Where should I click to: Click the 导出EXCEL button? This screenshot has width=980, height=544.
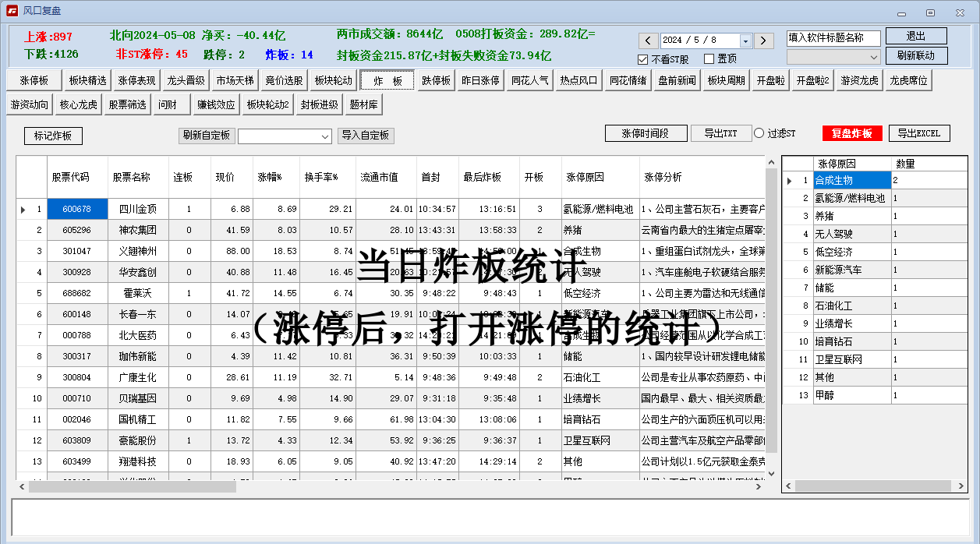[x=918, y=133]
